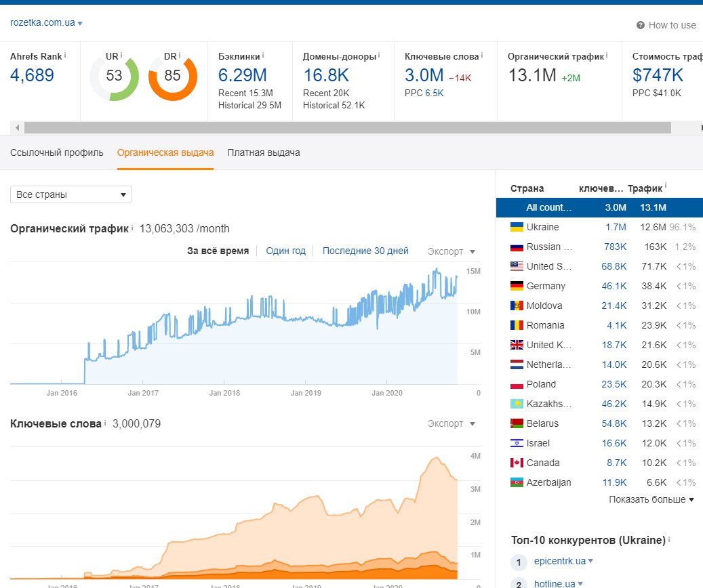703x588 pixels.
Task: Open the Все страны country dropdown
Action: [71, 194]
